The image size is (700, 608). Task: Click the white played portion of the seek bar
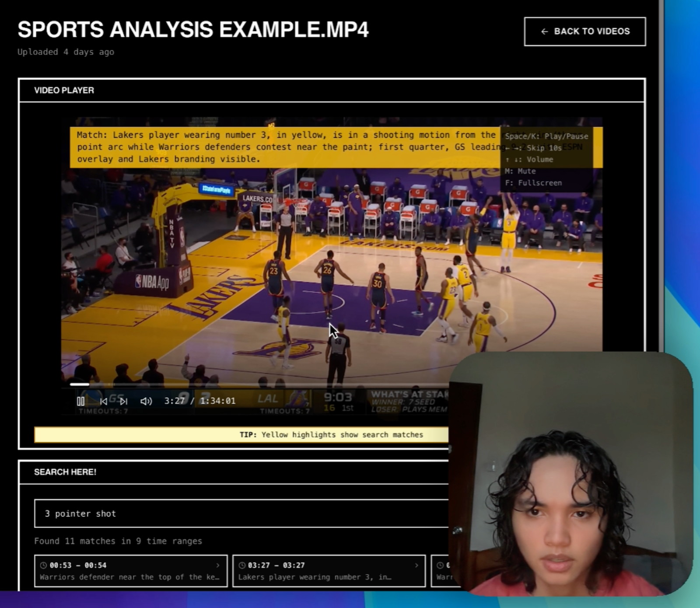pyautogui.click(x=80, y=384)
